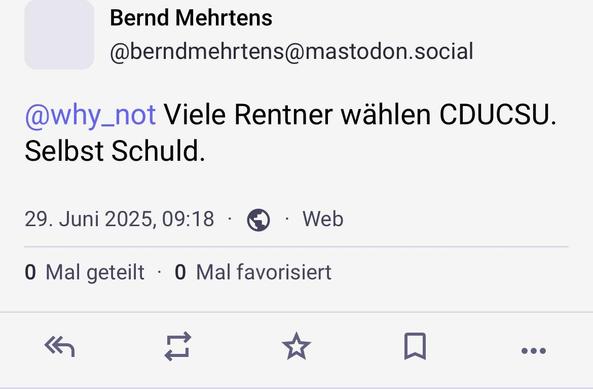Click the Web application link
The height and width of the screenshot is (389, 593).
[x=323, y=219]
